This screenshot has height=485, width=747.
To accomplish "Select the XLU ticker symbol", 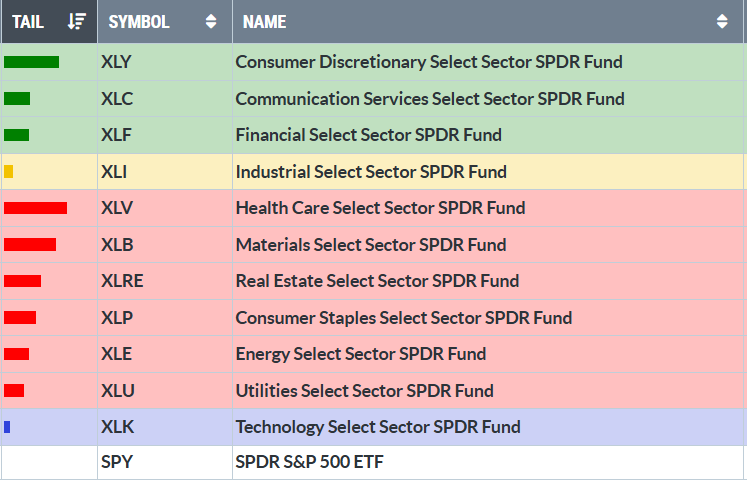I will pos(117,391).
